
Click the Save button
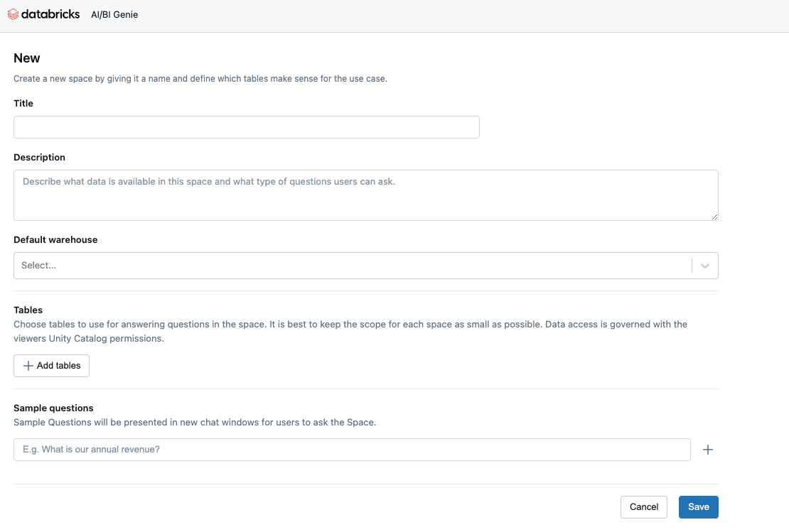pyautogui.click(x=698, y=506)
